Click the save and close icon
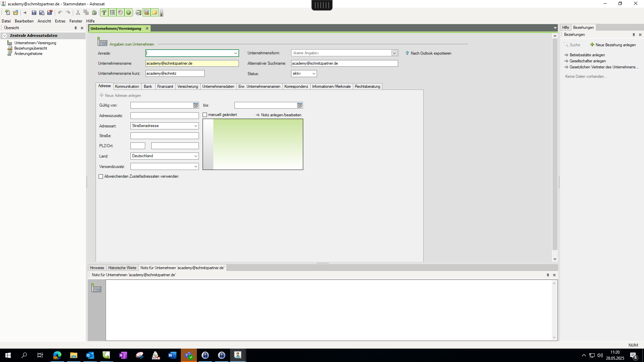The height and width of the screenshot is (362, 644). pos(50,13)
